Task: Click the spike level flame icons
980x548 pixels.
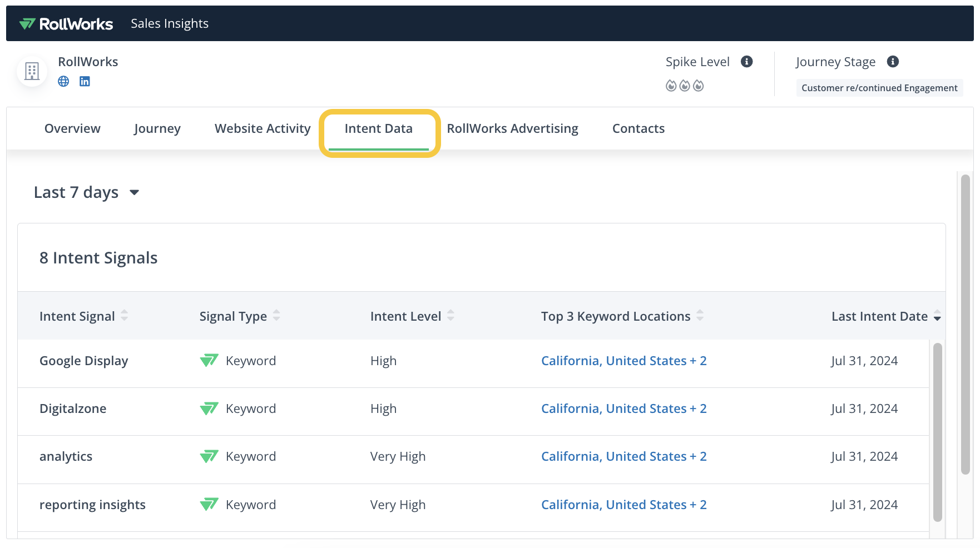Action: click(685, 86)
